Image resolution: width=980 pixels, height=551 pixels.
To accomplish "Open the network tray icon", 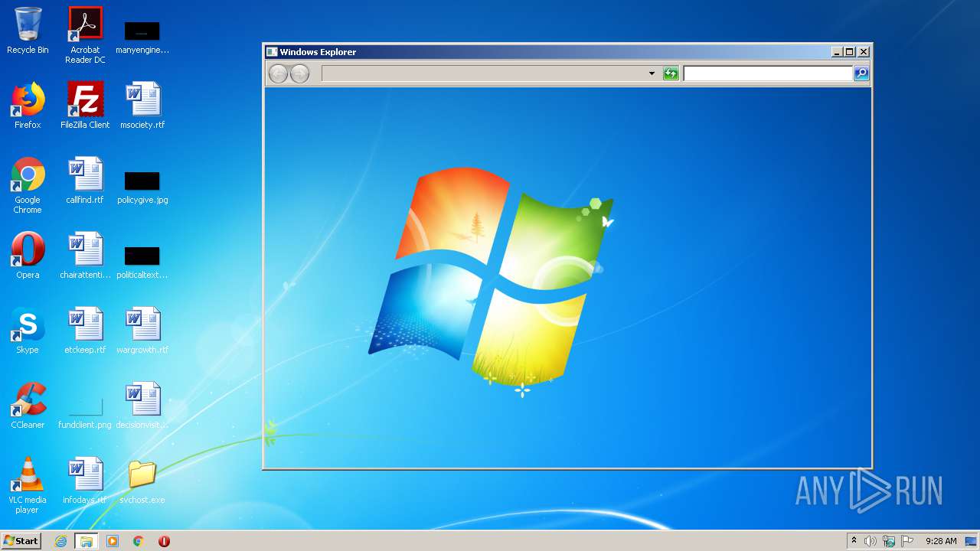I will [x=889, y=541].
